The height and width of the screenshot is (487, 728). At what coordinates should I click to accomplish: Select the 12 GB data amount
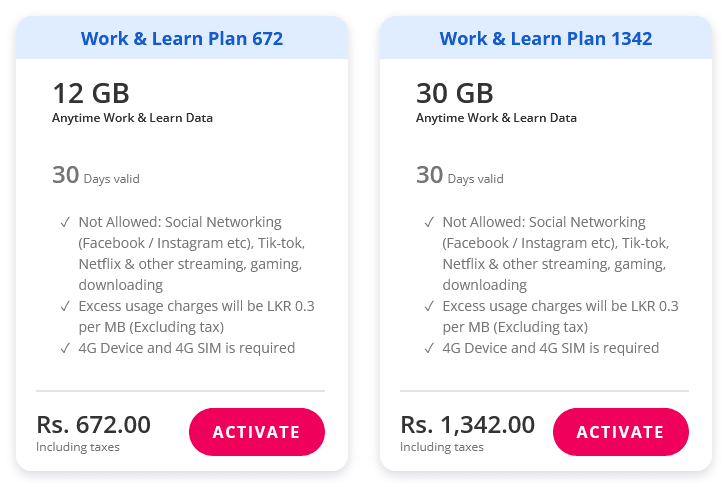tap(91, 94)
